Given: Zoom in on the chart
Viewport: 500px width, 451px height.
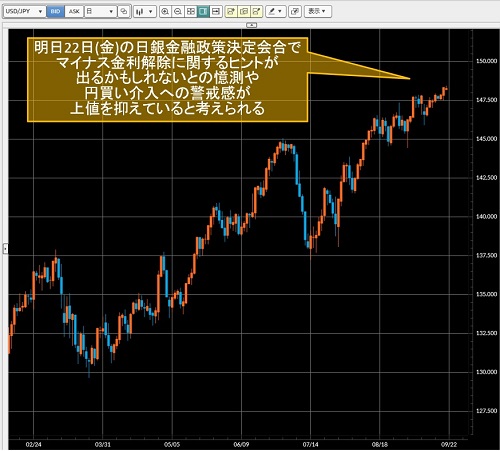Looking at the screenshot, I should click(x=165, y=11).
